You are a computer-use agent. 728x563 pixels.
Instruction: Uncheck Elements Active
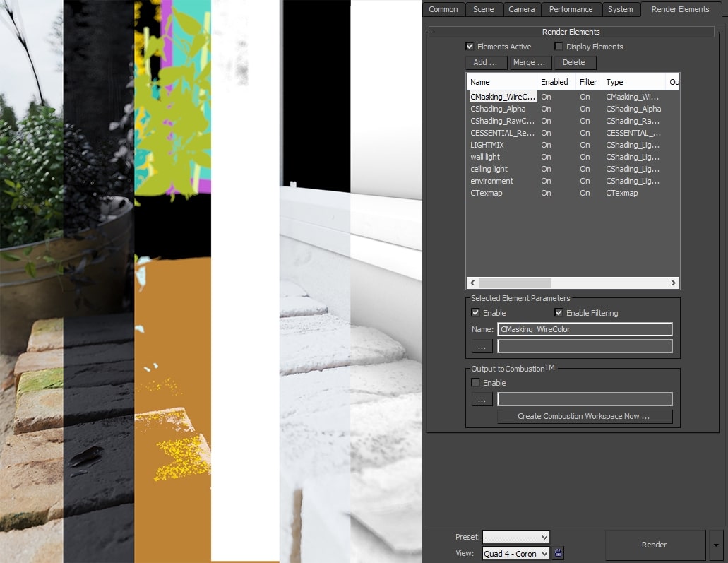tap(470, 46)
